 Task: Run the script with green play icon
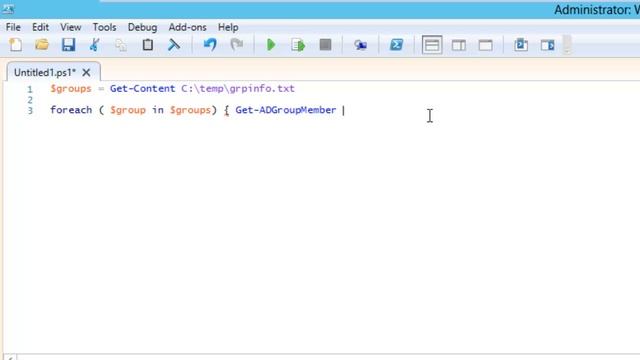(271, 44)
